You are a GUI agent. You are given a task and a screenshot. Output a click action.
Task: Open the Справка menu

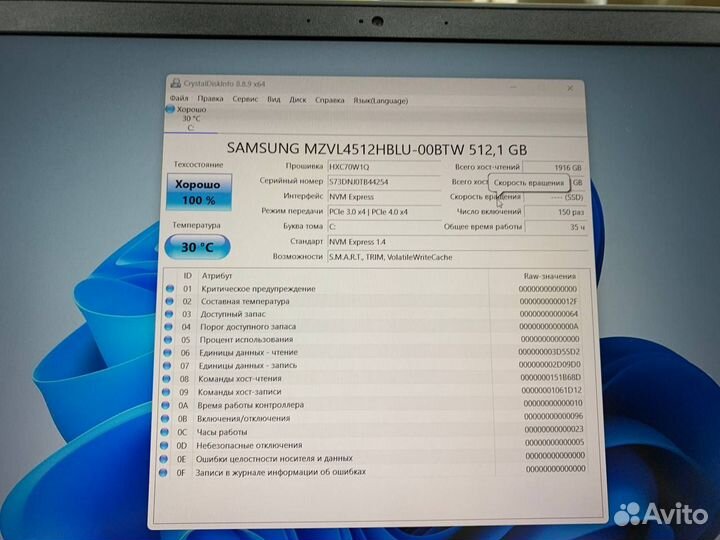(329, 99)
